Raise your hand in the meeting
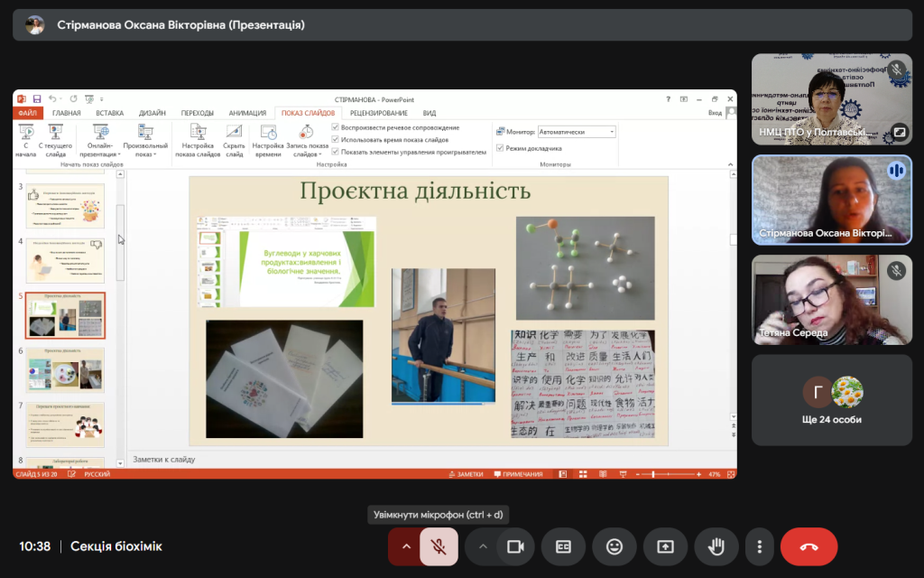924x578 pixels. (716, 546)
